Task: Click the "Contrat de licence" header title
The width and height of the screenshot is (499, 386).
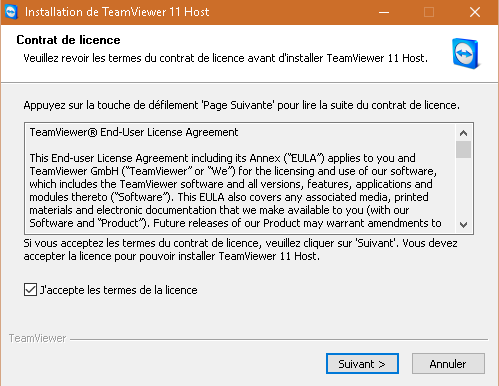Action: pos(68,40)
